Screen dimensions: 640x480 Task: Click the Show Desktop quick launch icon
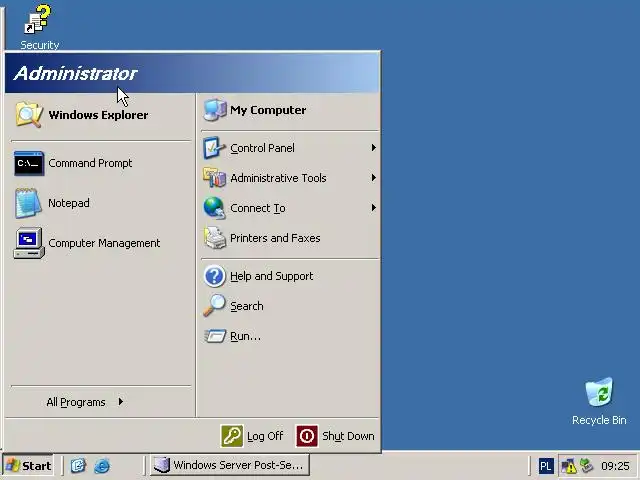coord(78,465)
